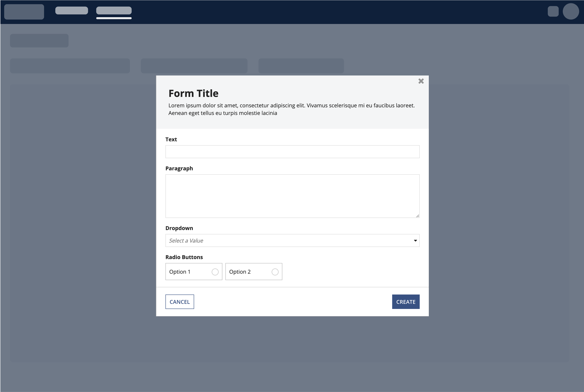Switch to the first navbar tab
This screenshot has width=584, height=392.
(x=72, y=10)
